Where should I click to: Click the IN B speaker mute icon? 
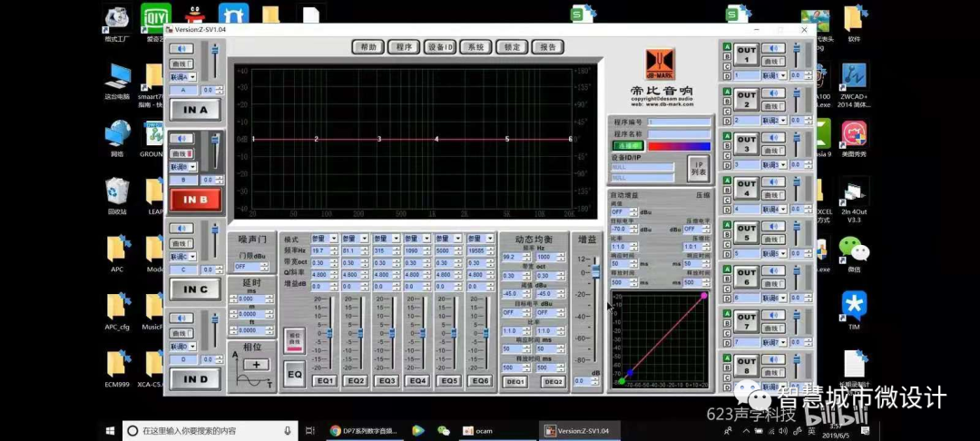[183, 139]
